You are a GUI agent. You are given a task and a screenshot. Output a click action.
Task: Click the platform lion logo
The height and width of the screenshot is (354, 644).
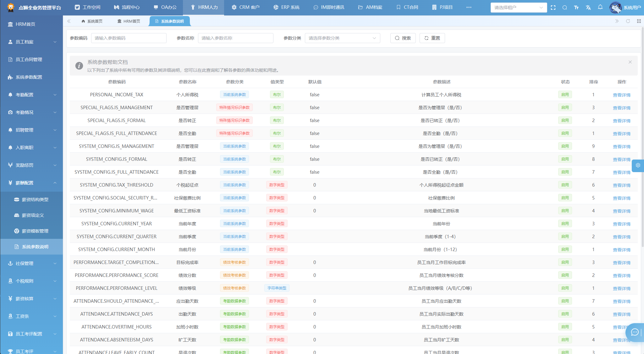point(11,8)
